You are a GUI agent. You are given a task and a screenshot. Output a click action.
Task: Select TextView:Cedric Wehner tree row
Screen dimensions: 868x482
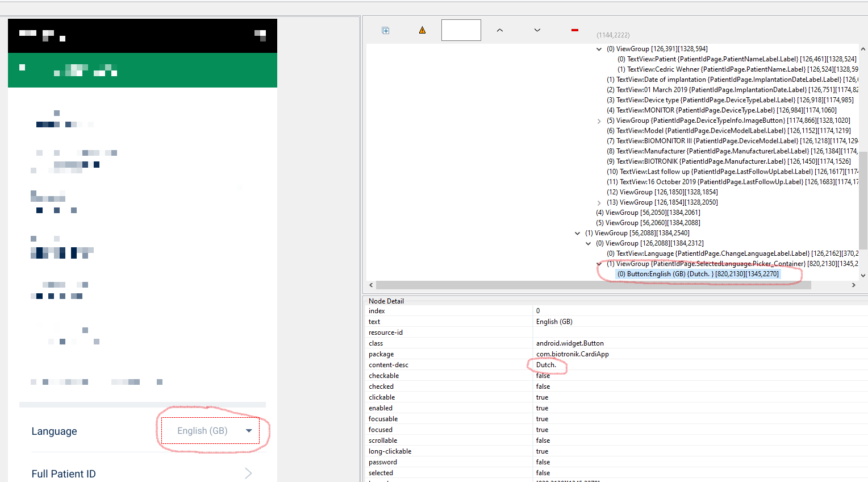pos(738,69)
